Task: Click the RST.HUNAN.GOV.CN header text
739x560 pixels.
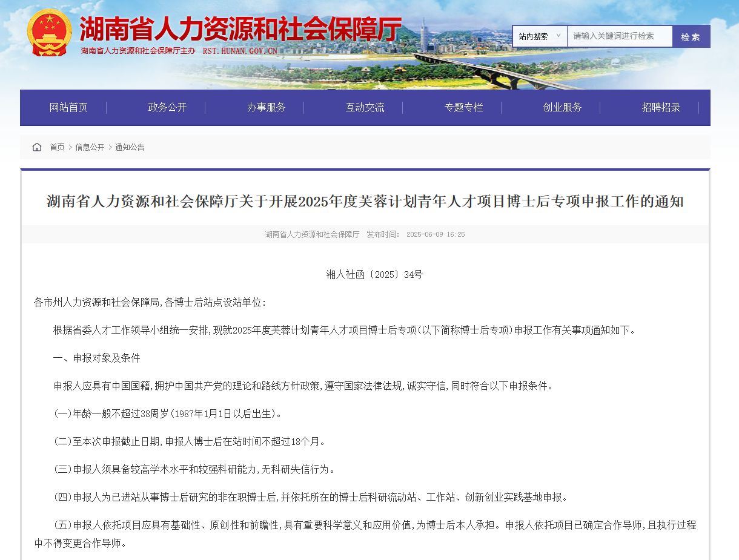Action: 240,51
